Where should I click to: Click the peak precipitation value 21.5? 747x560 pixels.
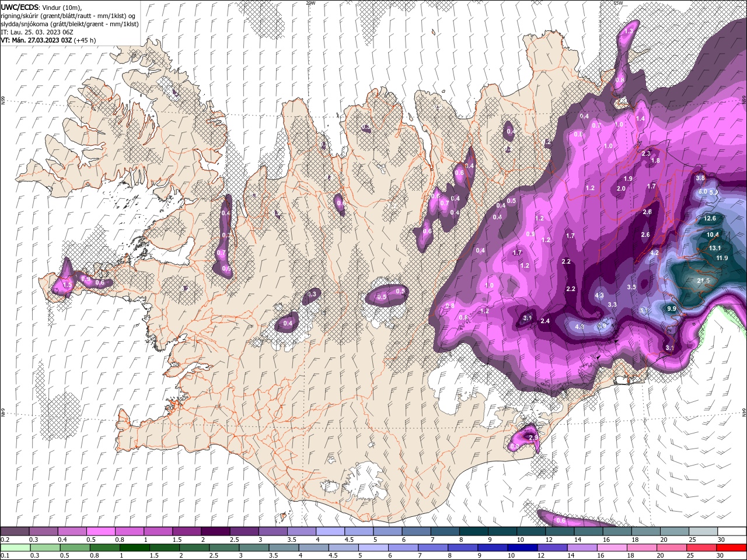(x=703, y=281)
